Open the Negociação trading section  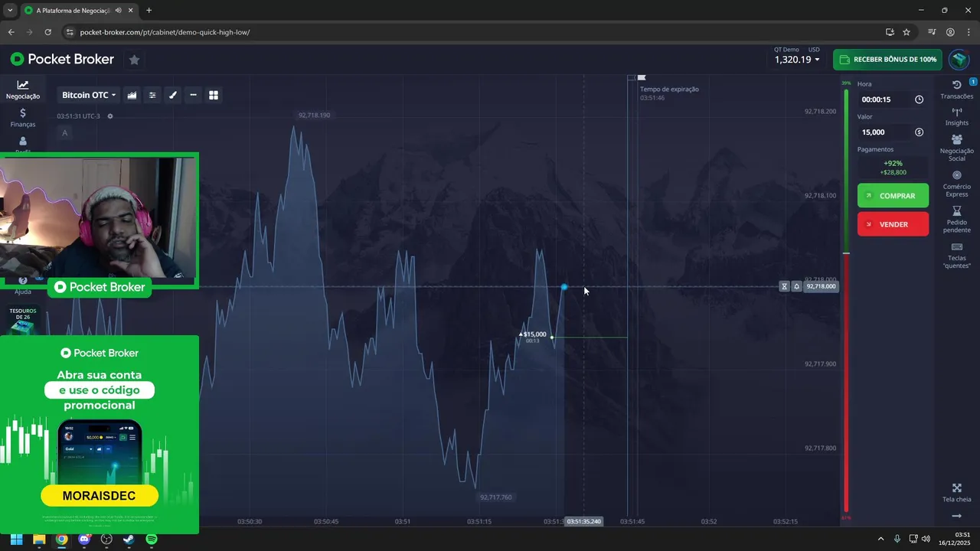(23, 90)
